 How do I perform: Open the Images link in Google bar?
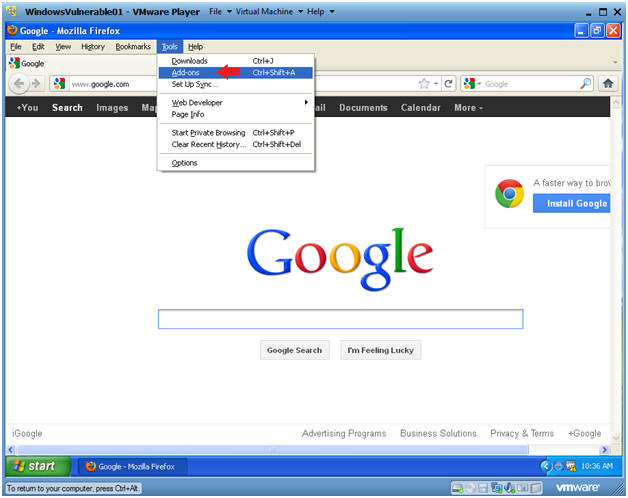(112, 107)
